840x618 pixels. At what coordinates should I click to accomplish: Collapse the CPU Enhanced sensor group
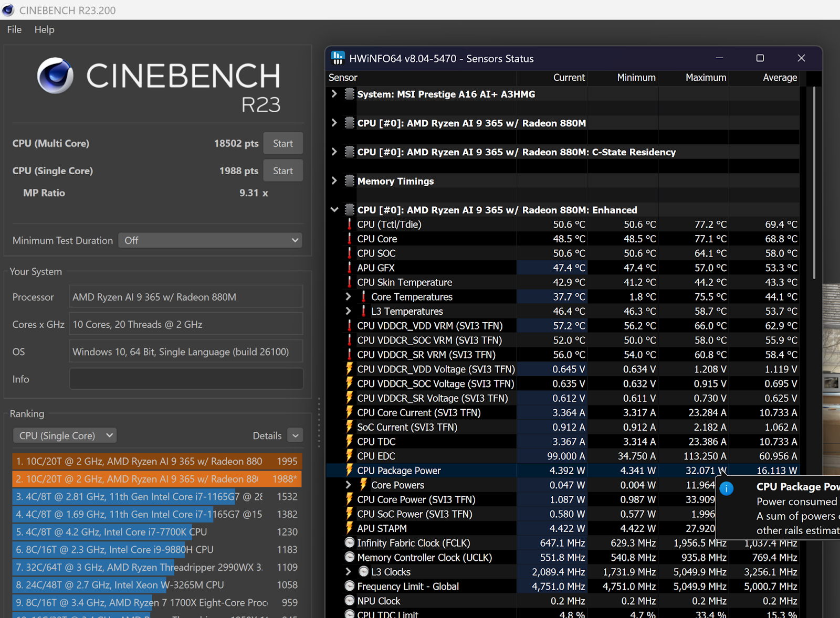334,210
